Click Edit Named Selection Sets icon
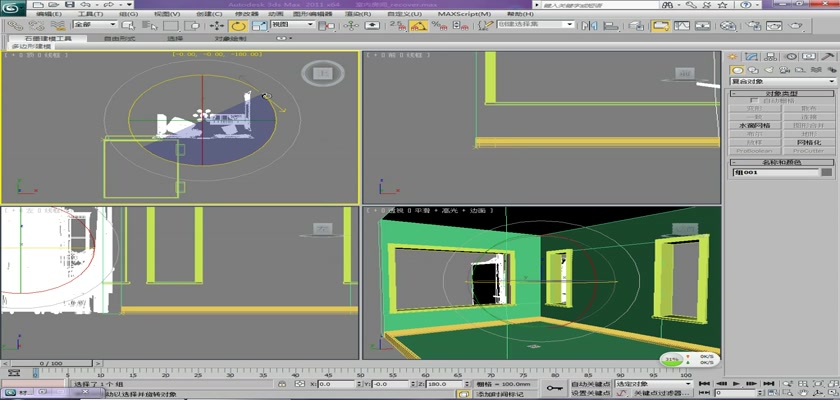The width and height of the screenshot is (840, 400). pyautogui.click(x=485, y=25)
